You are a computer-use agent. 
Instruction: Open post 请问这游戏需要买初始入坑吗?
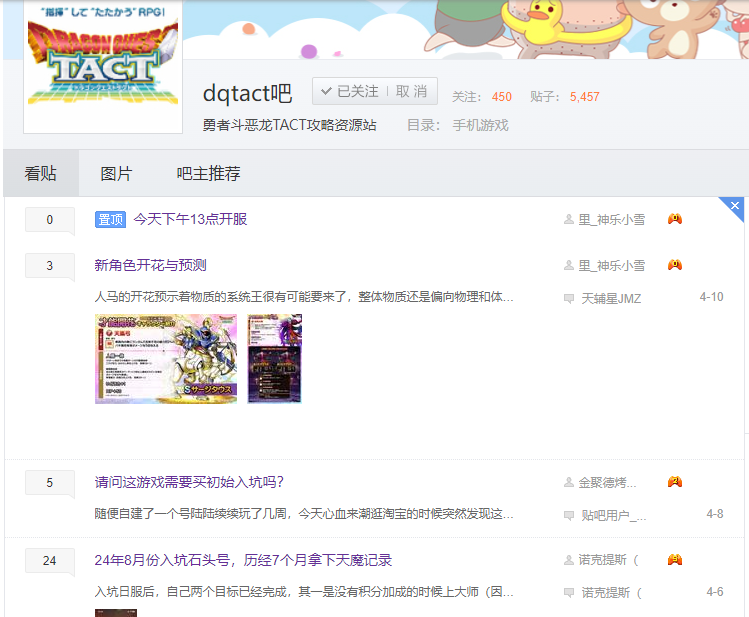189,482
